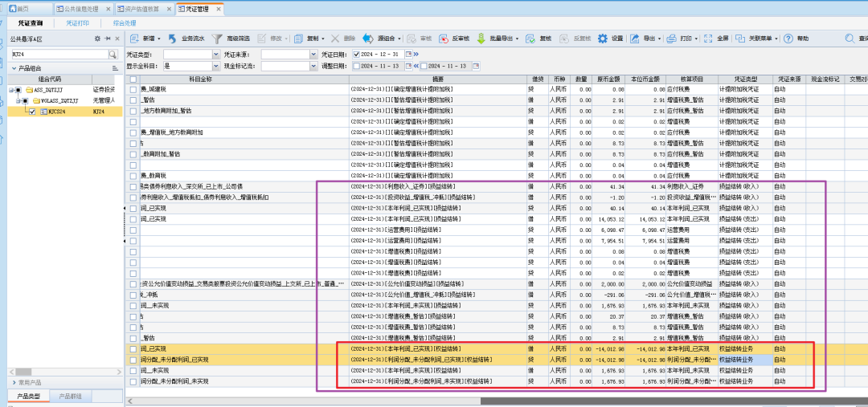Click the gear icon in 公共悬浮A区 header
Viewport: 868px width, 407px height.
(97, 38)
